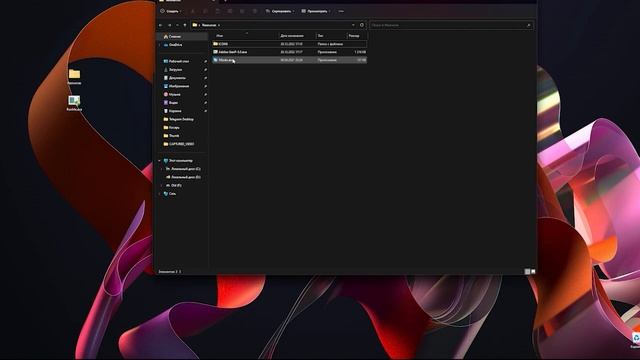Open OneDrive in the navigation pane

(x=176, y=45)
